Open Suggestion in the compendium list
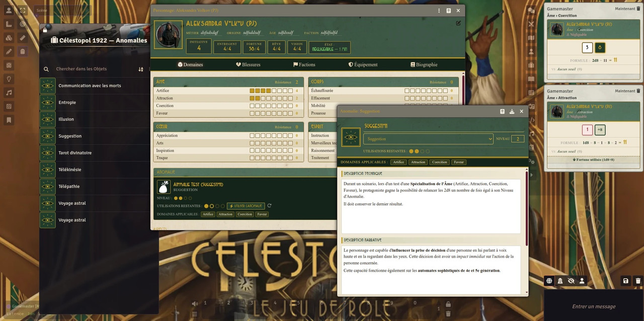Viewport: 644px width, 321px height. coord(95,136)
